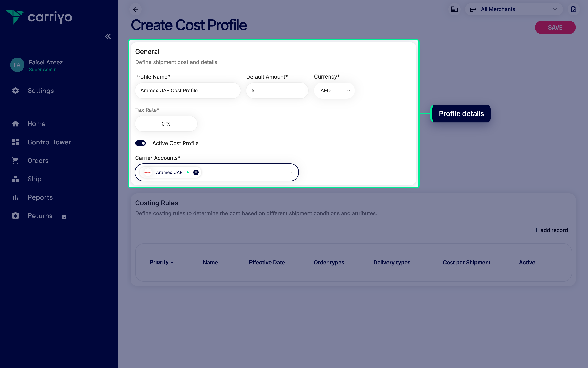Click the storefront icon in merchant selector
This screenshot has height=368, width=588.
[x=473, y=9]
